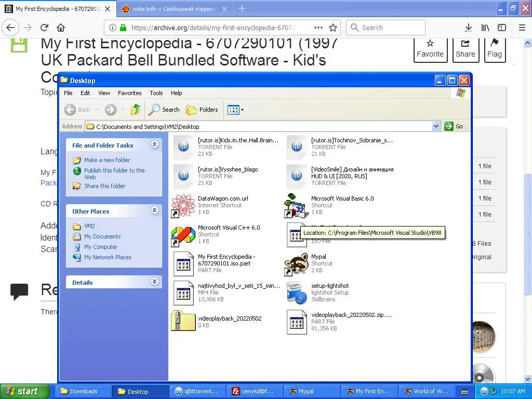This screenshot has height=399, width=532.
Task: Click the Share button on archive.org page
Action: [x=465, y=49]
